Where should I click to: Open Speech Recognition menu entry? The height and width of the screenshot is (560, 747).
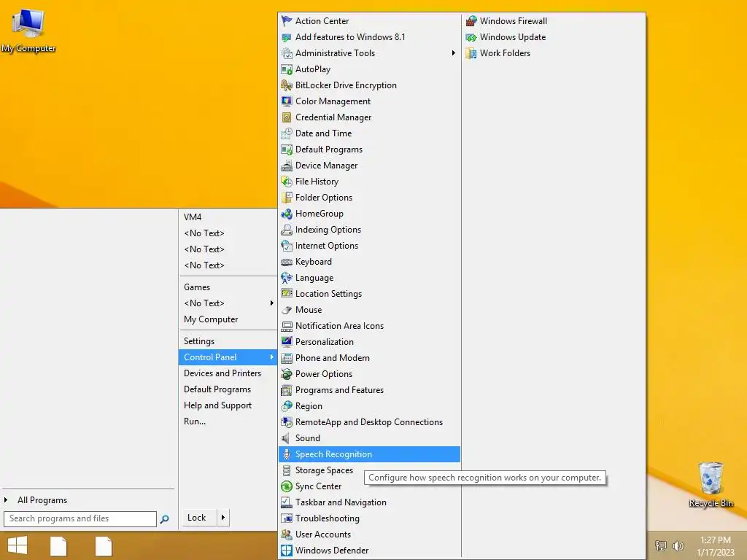click(x=369, y=454)
